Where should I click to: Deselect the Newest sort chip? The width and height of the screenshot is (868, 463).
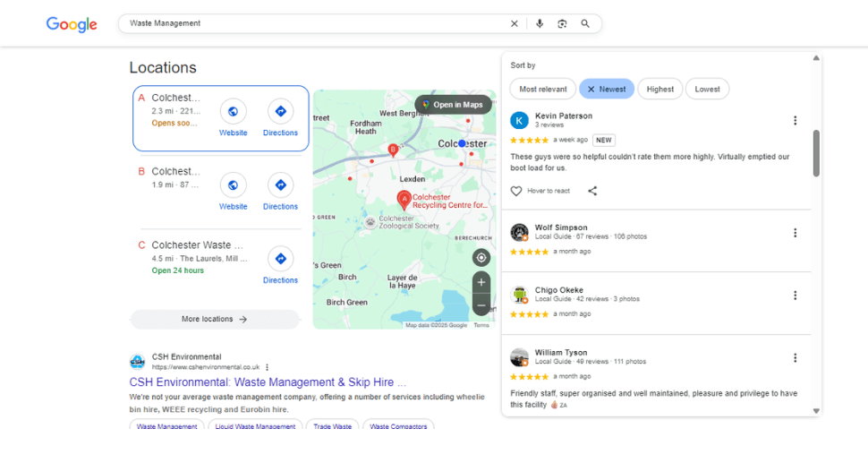[x=607, y=90]
